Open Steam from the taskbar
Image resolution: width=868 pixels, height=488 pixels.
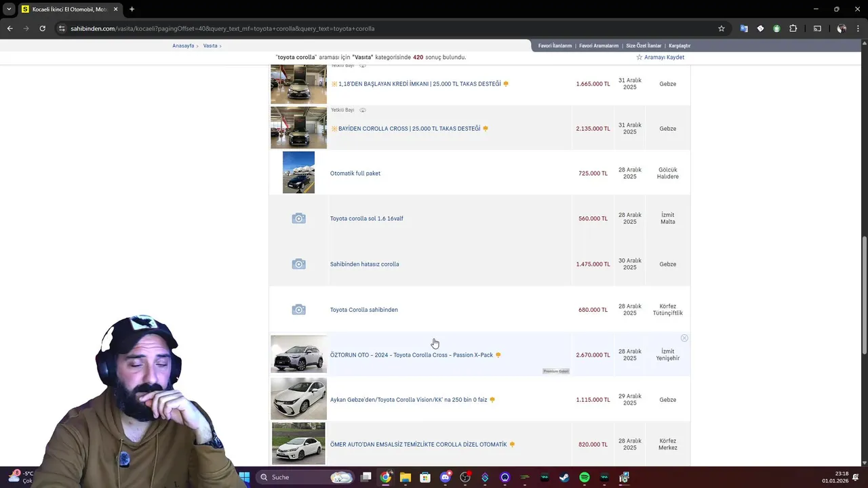click(564, 477)
